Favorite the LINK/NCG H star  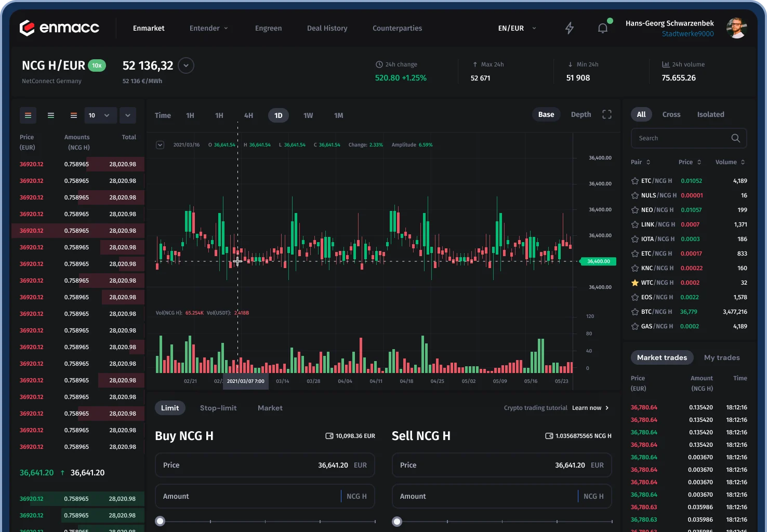[x=635, y=224]
